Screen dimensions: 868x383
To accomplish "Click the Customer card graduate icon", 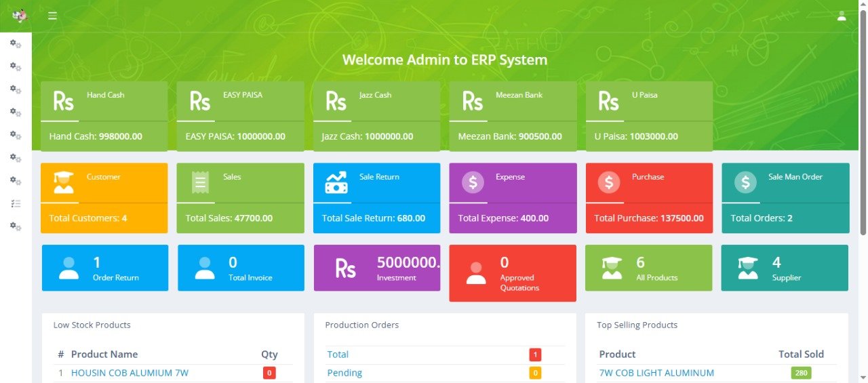I will pyautogui.click(x=63, y=182).
